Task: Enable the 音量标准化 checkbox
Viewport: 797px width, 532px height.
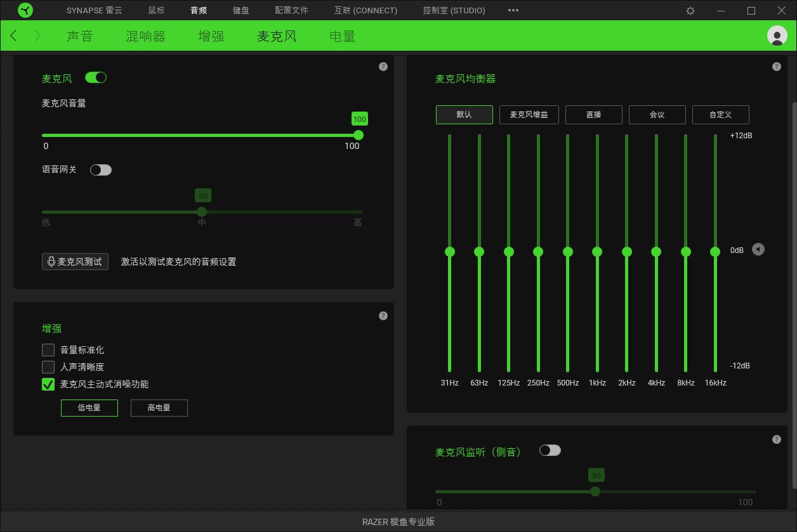Action: [x=48, y=350]
